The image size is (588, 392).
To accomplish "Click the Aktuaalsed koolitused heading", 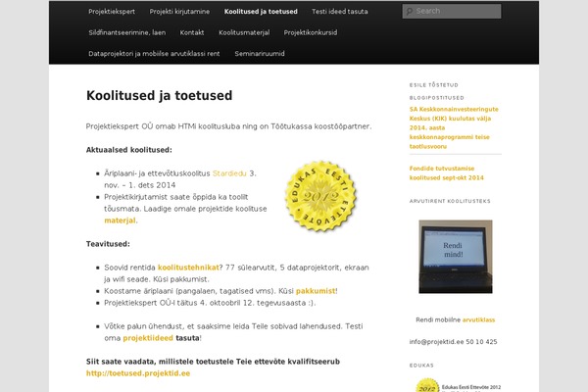I will point(129,150).
